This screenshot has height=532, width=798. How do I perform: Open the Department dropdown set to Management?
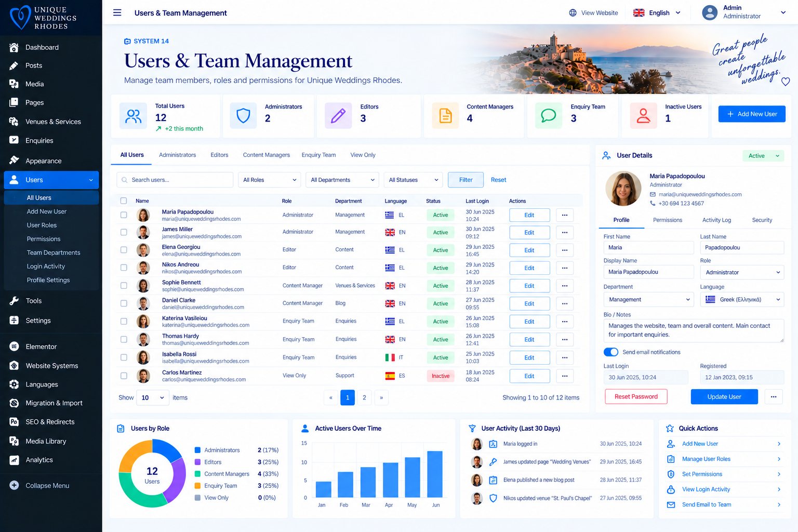coord(648,299)
